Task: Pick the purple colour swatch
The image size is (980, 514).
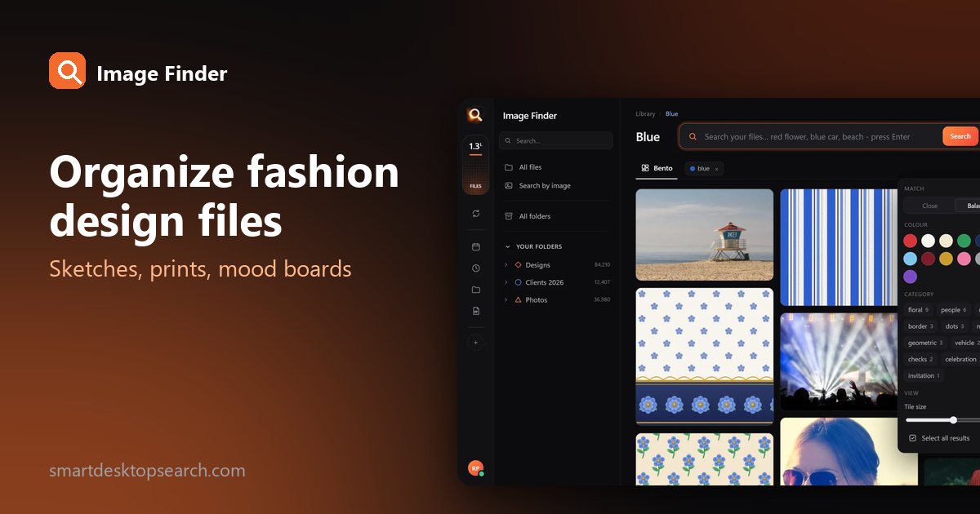Action: (911, 277)
